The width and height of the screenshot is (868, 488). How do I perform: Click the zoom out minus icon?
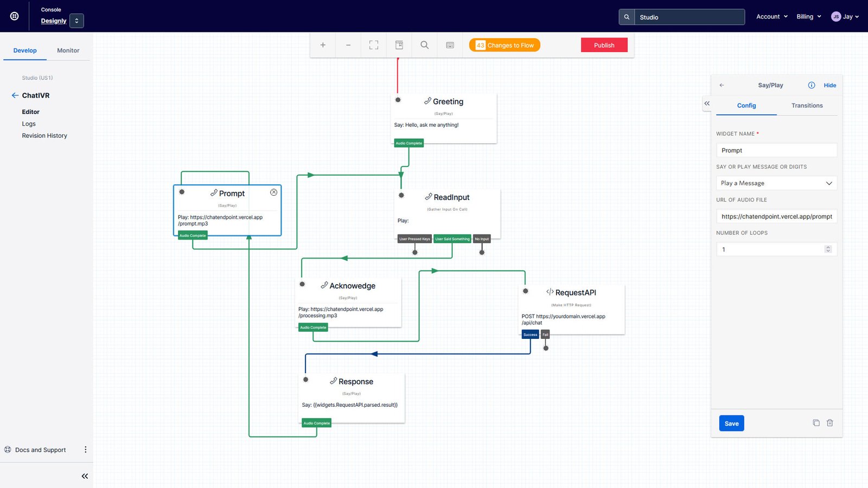tap(348, 45)
